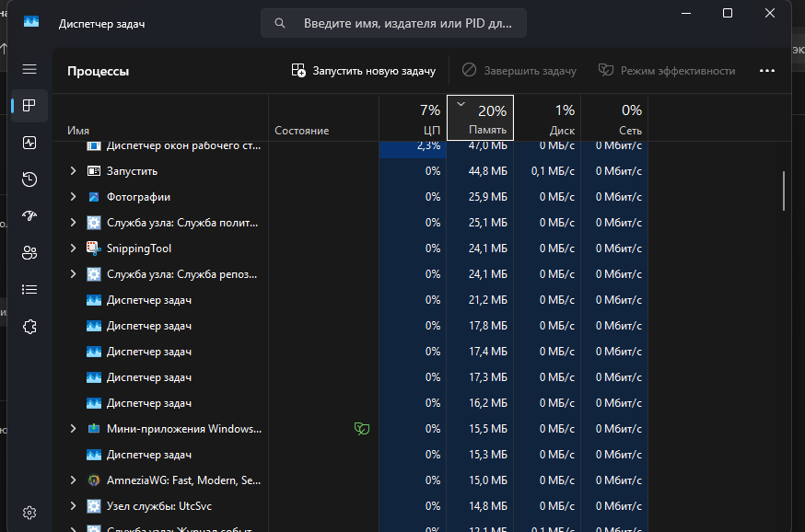Sort by the Состояние column header
This screenshot has width=805, height=532.
pyautogui.click(x=323, y=118)
